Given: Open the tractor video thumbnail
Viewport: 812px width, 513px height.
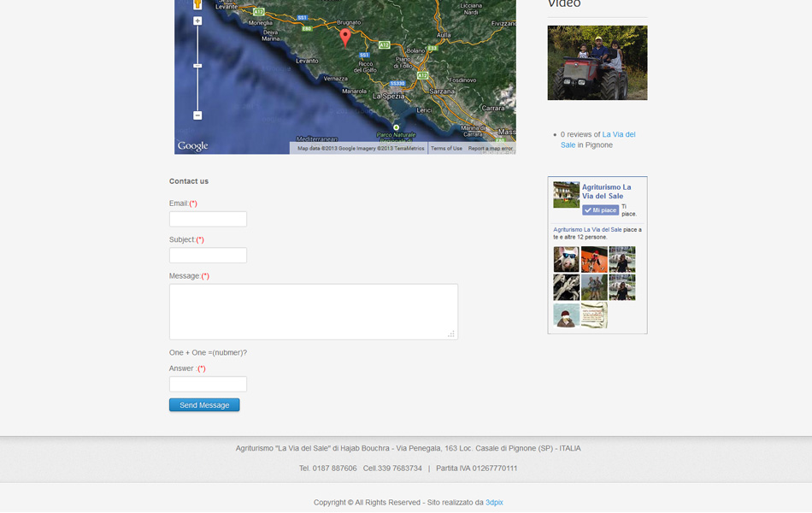Looking at the screenshot, I should (597, 62).
